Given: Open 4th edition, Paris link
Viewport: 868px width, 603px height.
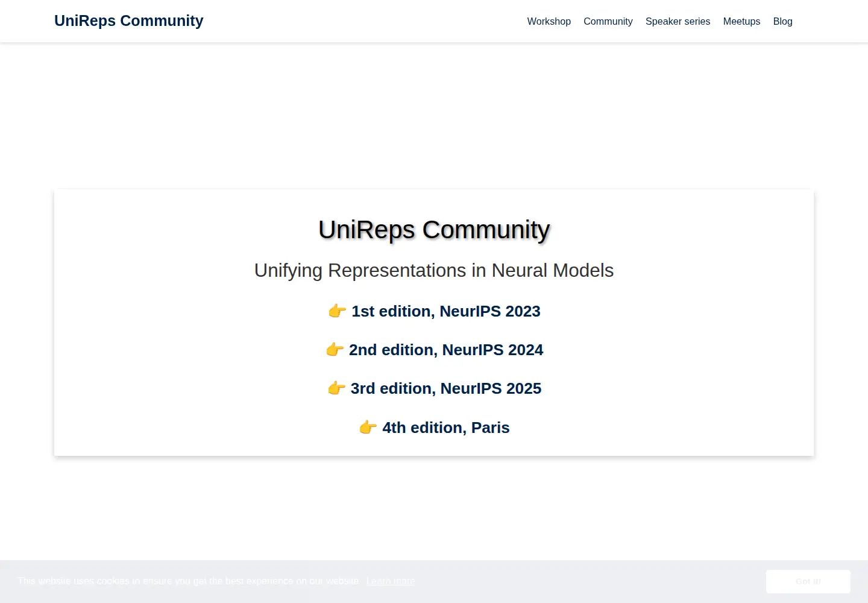Looking at the screenshot, I should point(446,428).
